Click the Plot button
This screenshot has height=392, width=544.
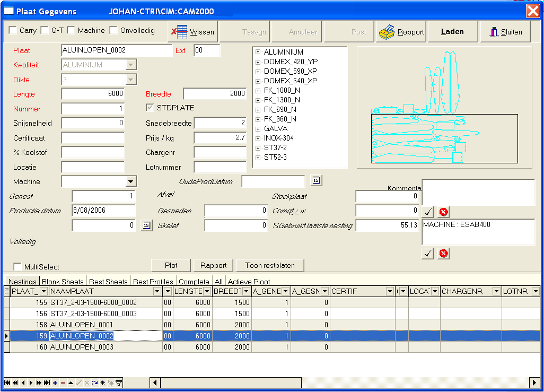coord(171,265)
